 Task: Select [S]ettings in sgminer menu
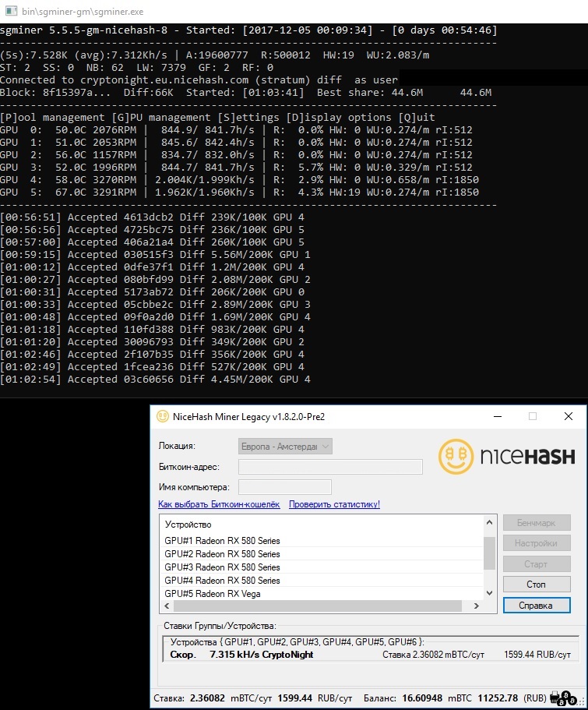248,117
